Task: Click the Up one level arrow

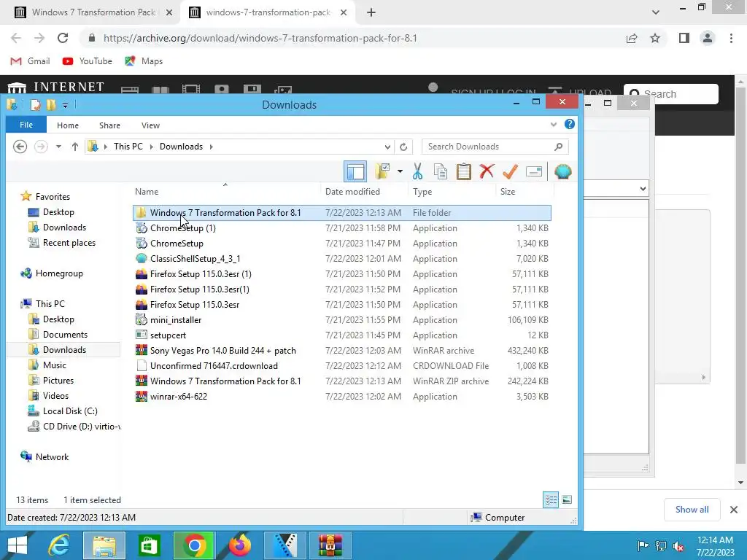Action: (x=75, y=147)
